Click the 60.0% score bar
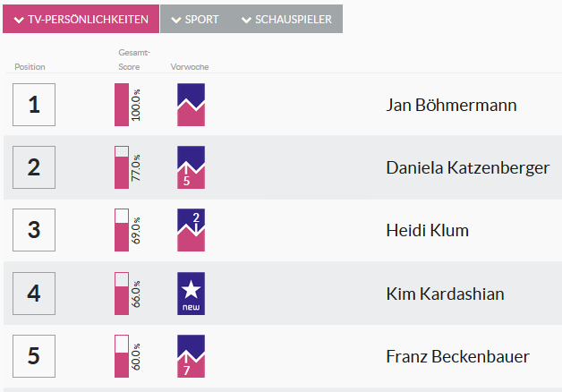 (x=122, y=356)
